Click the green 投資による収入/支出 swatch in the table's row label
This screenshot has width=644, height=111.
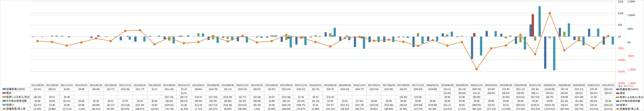tap(4, 97)
